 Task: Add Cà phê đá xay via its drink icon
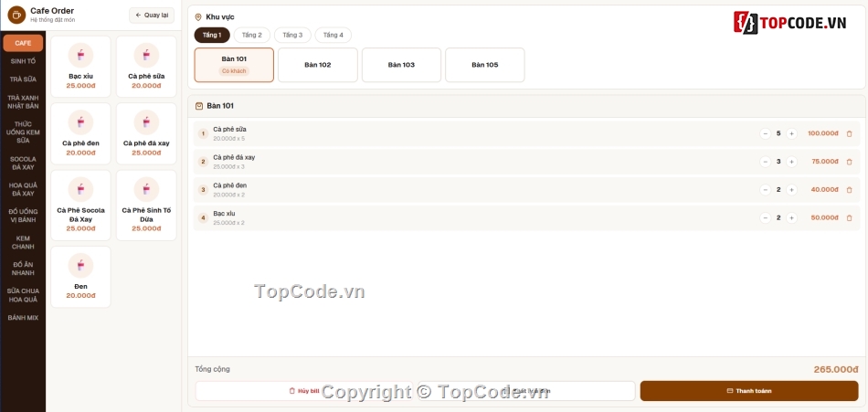pyautogui.click(x=146, y=122)
